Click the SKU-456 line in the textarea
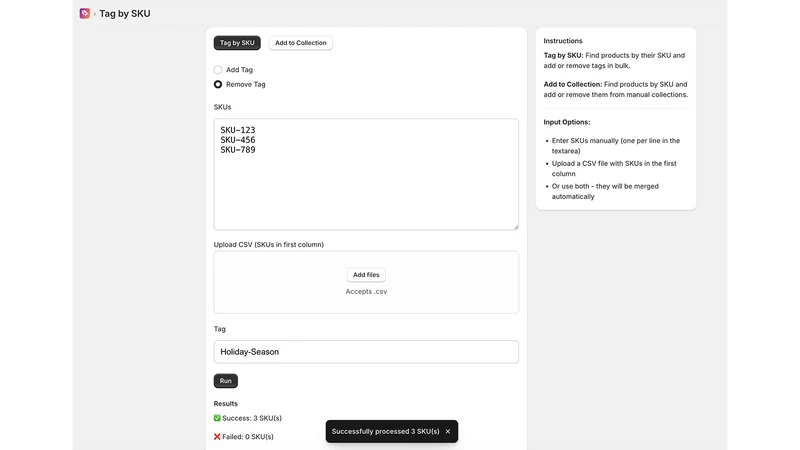This screenshot has height=450, width=800. [238, 140]
